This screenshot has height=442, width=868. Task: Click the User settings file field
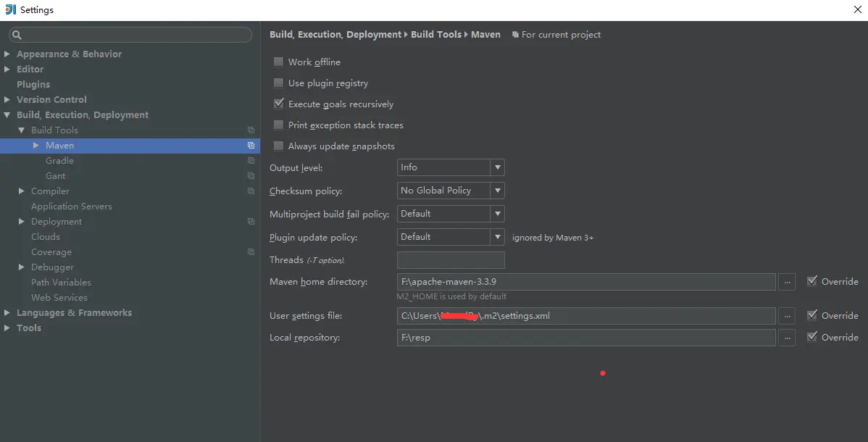click(x=586, y=316)
